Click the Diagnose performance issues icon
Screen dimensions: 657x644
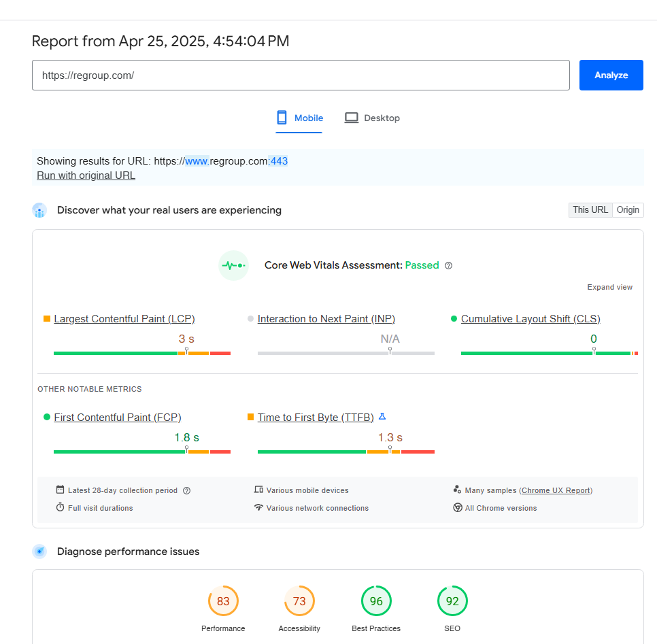point(39,552)
